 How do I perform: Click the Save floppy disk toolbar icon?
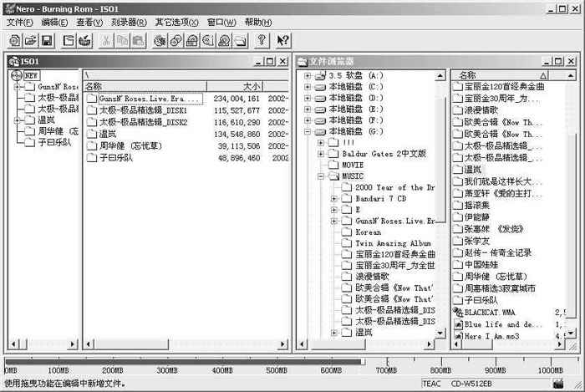click(47, 40)
